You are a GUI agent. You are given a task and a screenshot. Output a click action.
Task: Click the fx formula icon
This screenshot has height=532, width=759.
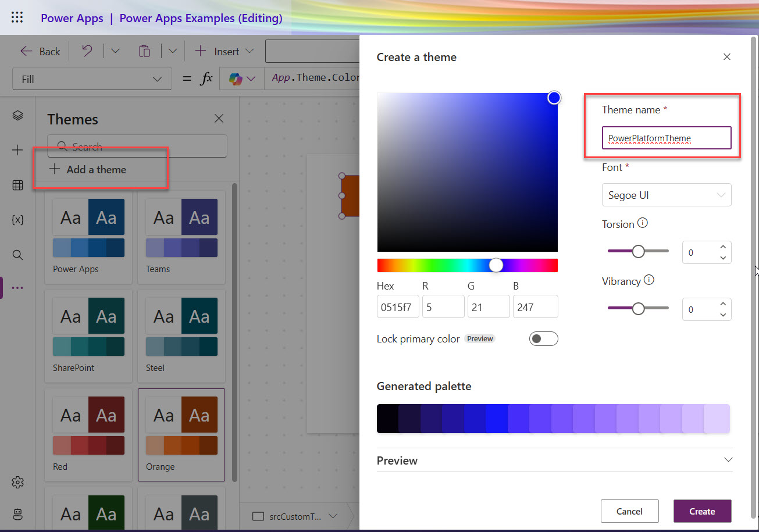tap(206, 78)
